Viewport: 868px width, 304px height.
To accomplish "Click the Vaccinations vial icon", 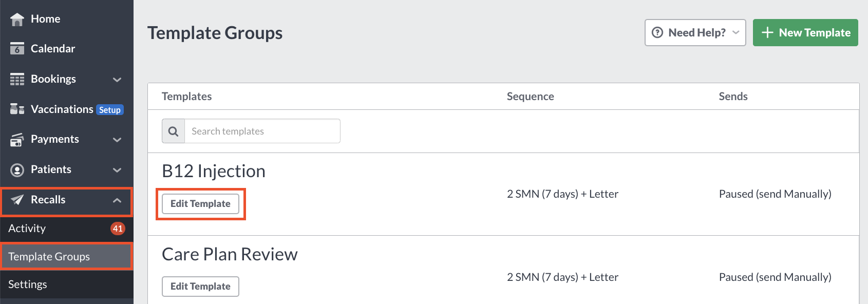I will (17, 109).
